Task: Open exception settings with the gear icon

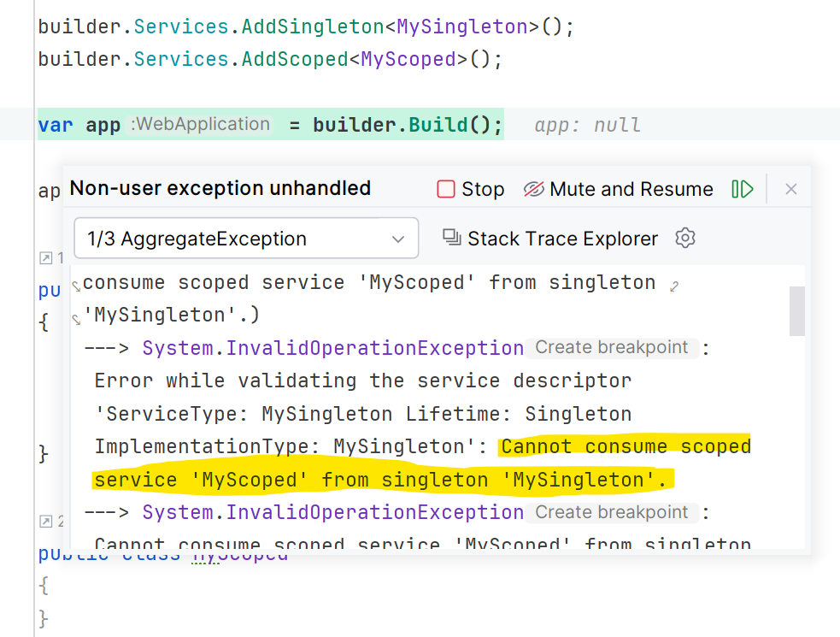Action: coord(684,239)
